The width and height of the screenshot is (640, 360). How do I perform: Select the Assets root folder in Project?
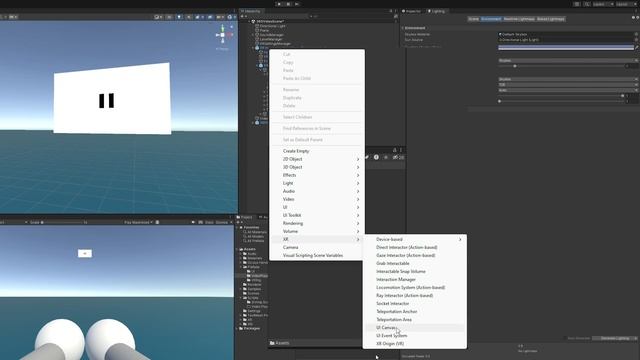coord(249,249)
